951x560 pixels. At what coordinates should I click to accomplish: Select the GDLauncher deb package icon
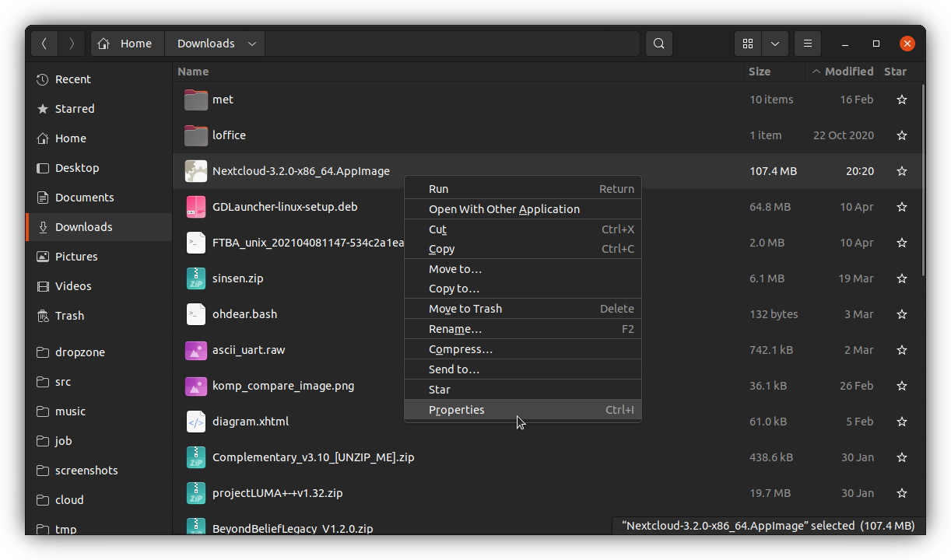[196, 207]
